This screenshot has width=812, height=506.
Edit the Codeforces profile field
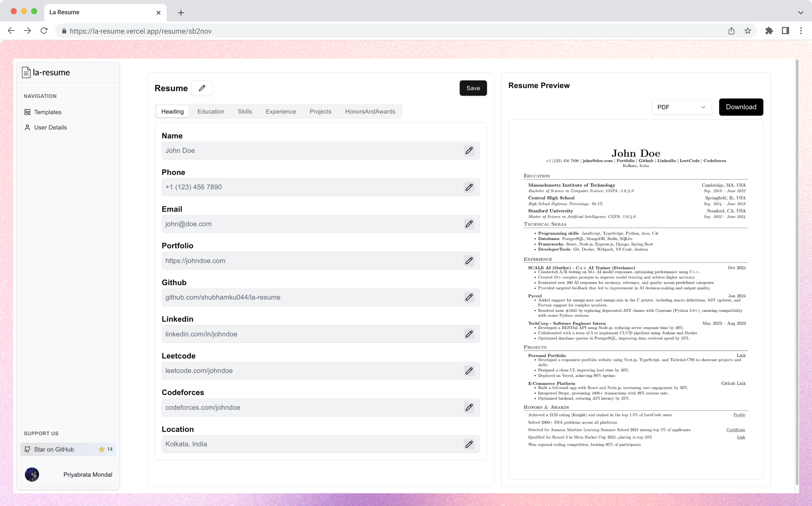[469, 407]
